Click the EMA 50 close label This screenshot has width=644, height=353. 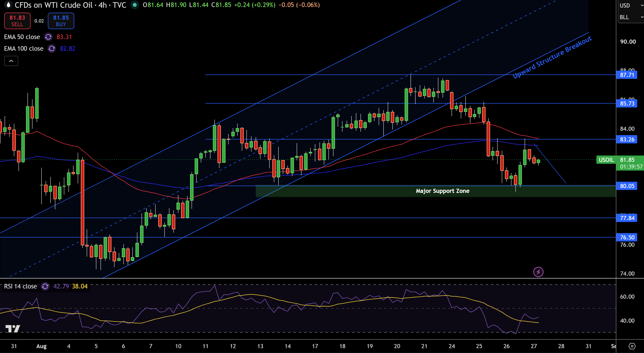pyautogui.click(x=22, y=37)
